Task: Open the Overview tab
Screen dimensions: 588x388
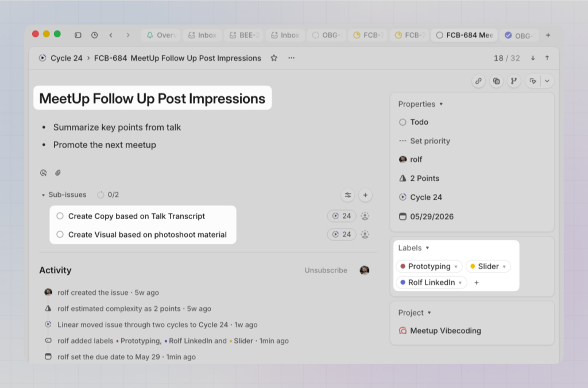Action: [x=161, y=35]
